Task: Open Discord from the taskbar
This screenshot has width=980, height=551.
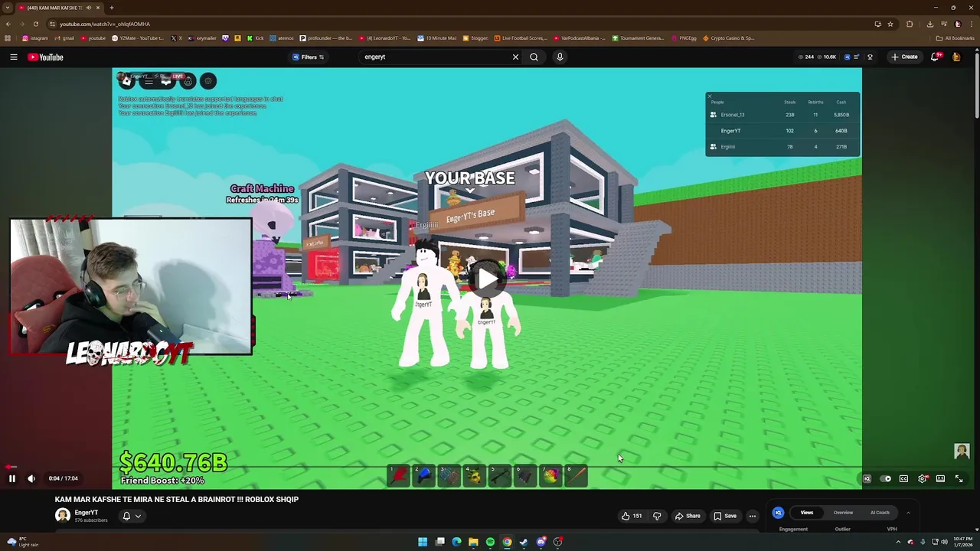Action: tap(541, 542)
